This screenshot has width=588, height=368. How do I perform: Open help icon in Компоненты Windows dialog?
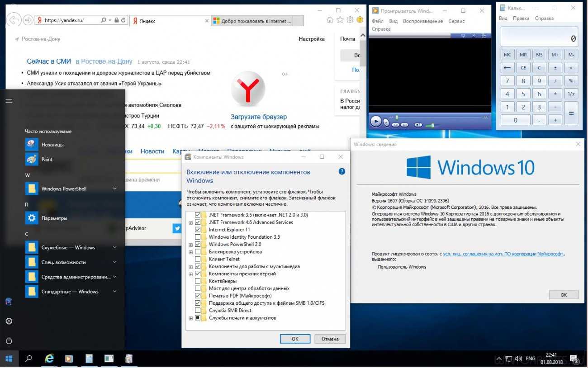(x=342, y=171)
